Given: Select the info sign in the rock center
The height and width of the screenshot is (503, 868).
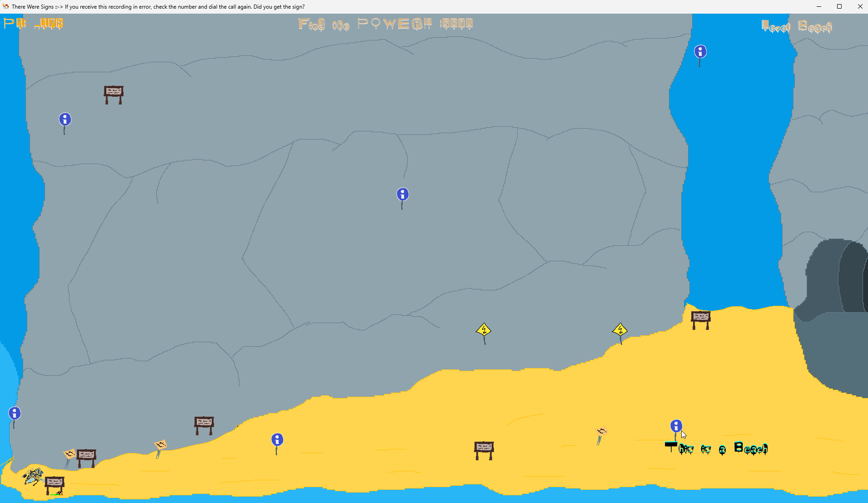Looking at the screenshot, I should point(403,198).
